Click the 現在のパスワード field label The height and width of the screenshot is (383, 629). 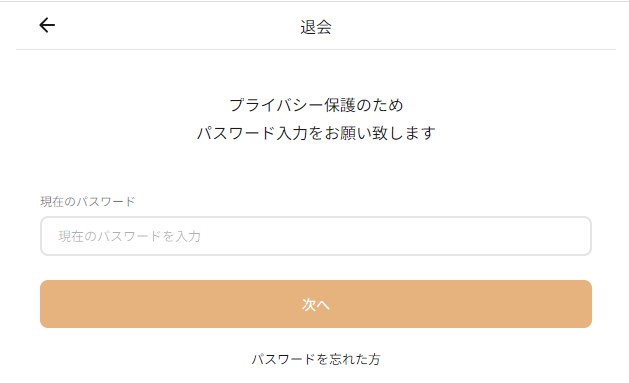(x=87, y=201)
